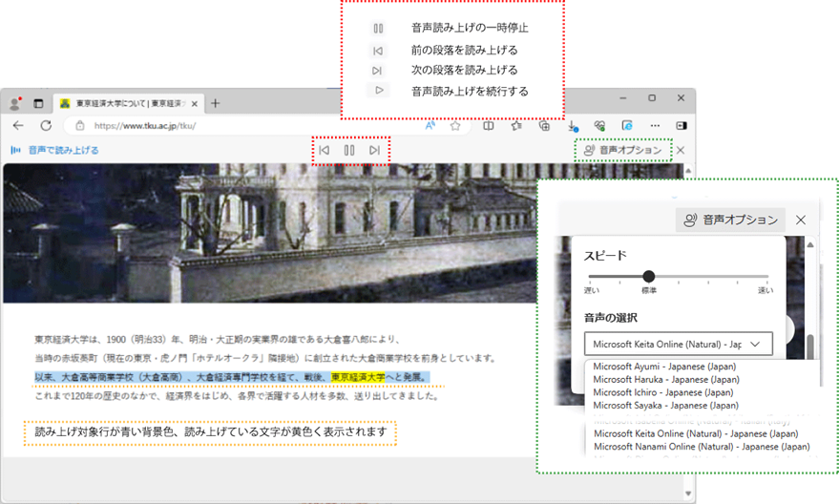The height and width of the screenshot is (504, 839).
Task: Select Microsoft Sayaka - Japanese voice
Action: click(x=665, y=406)
